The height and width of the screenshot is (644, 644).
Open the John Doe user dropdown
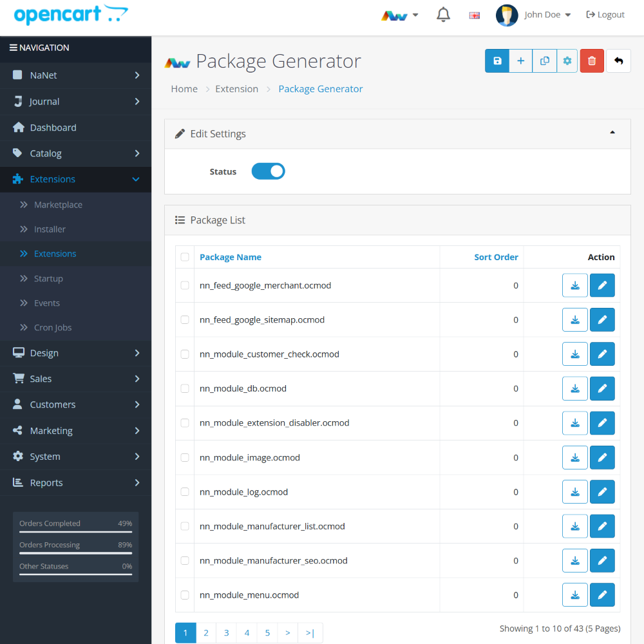(x=534, y=15)
